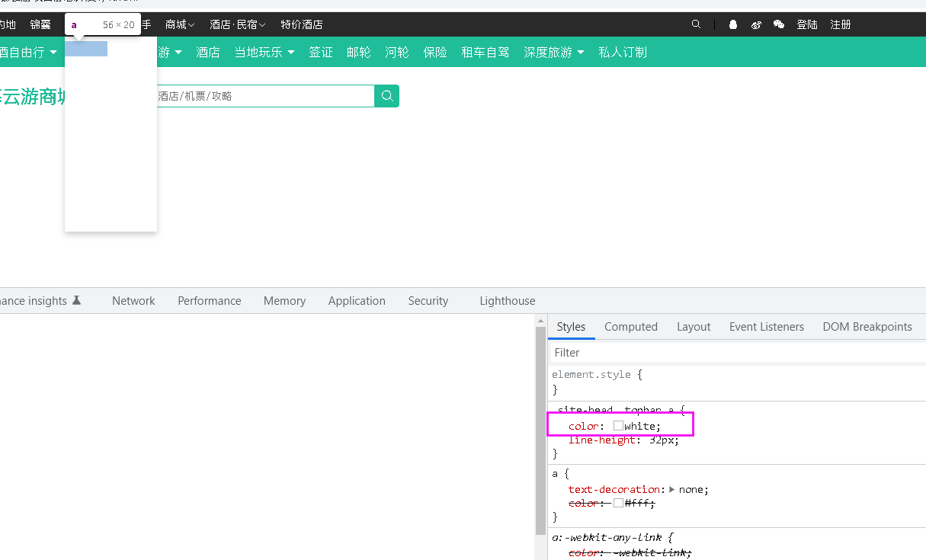Click the green search button beside the search box
Viewport: 926px width, 560px height.
[387, 96]
